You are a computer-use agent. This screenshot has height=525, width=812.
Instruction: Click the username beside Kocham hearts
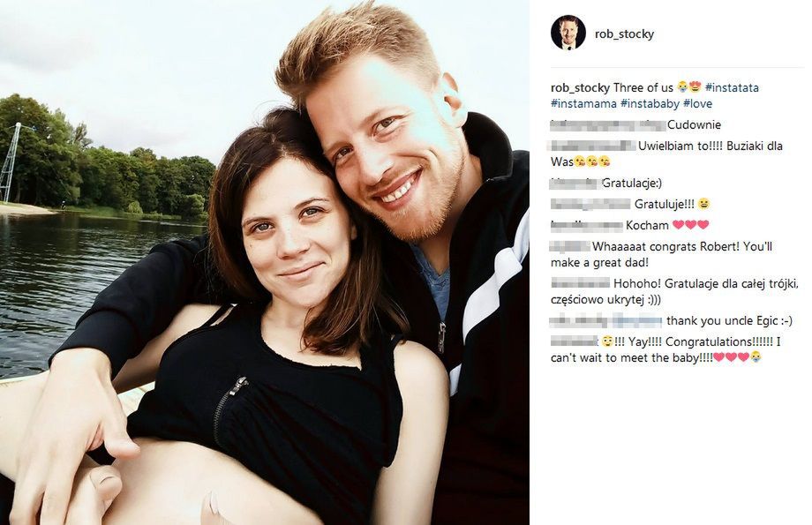[x=587, y=225]
